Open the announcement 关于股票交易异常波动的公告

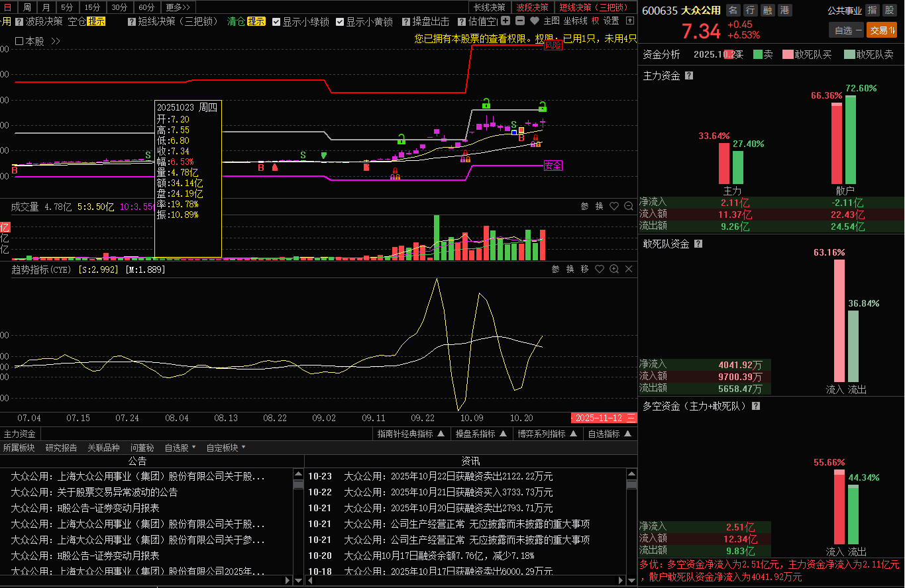pyautogui.click(x=94, y=492)
